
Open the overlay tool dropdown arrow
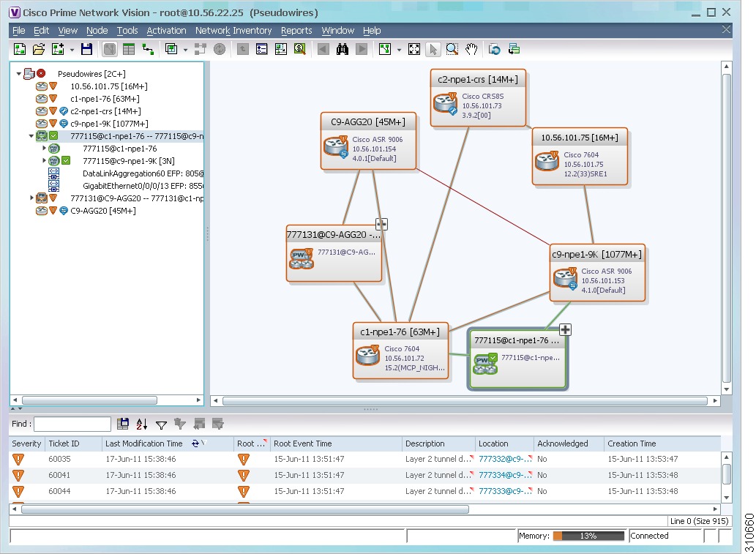coord(185,50)
